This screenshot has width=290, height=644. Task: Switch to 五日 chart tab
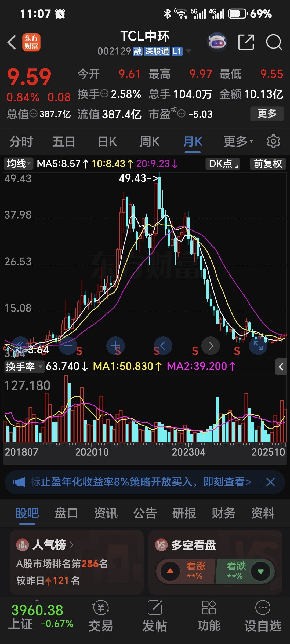pyautogui.click(x=64, y=141)
